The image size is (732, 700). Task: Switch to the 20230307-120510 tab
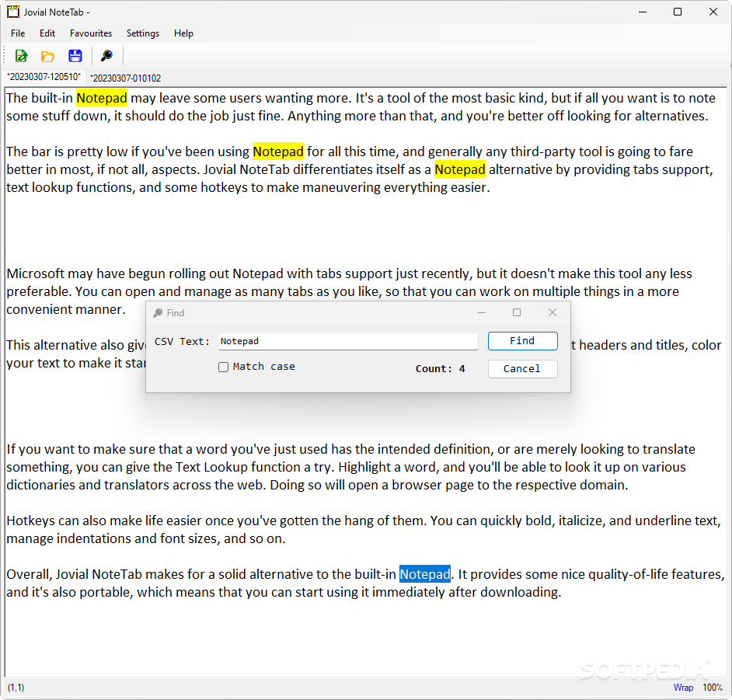coord(44,77)
